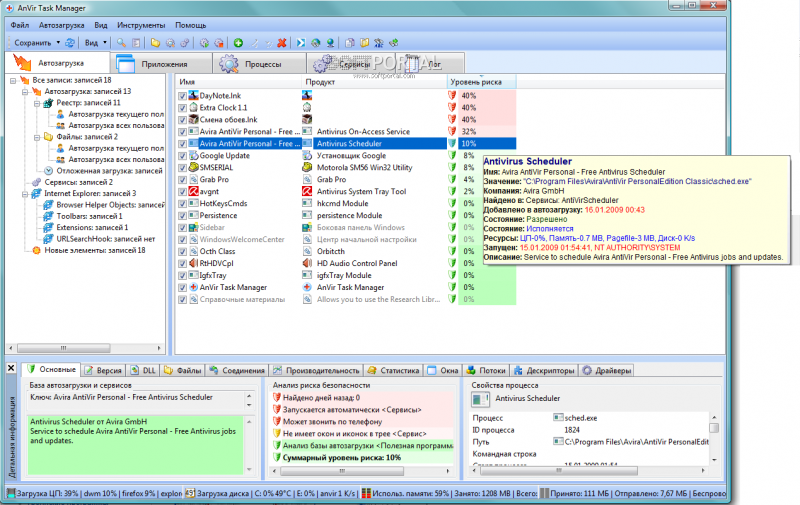Collapse the Все записи tree node
Viewport: 800px width, 505px height.
point(13,81)
